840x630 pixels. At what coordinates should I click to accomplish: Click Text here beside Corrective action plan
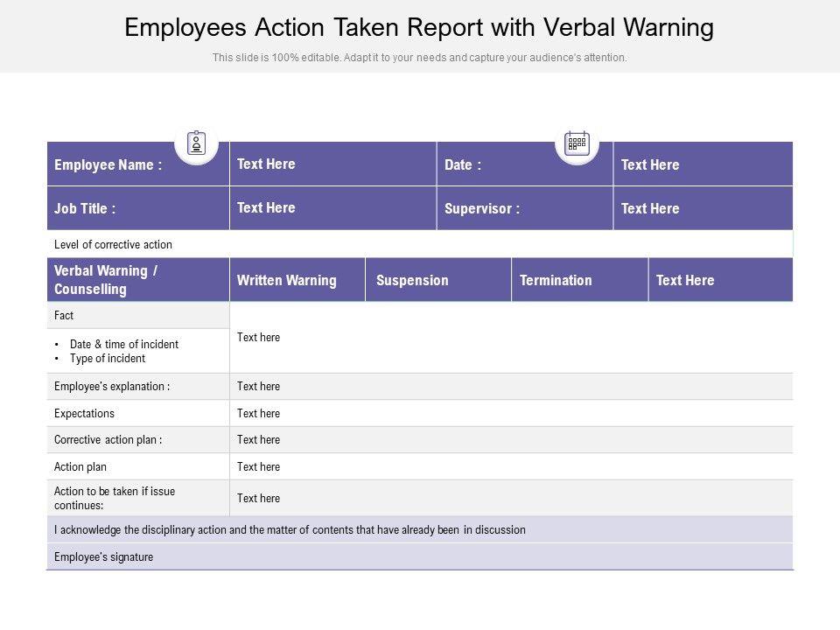click(x=258, y=440)
